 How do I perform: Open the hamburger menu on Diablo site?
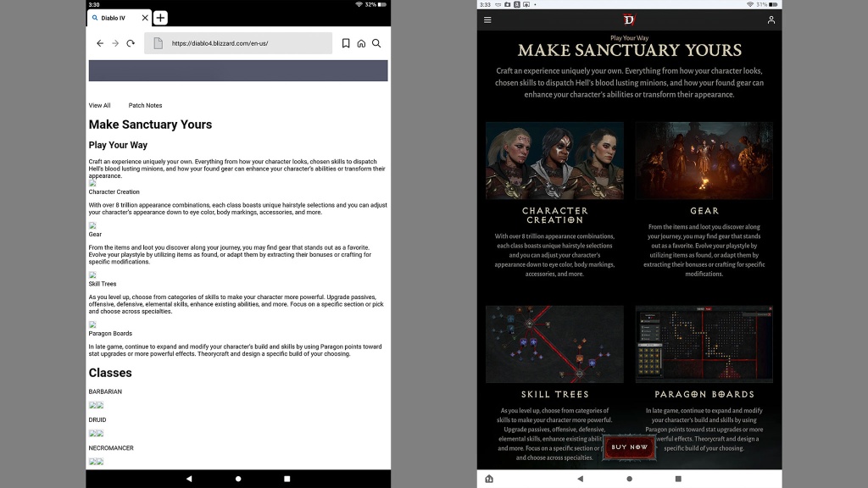coord(487,19)
